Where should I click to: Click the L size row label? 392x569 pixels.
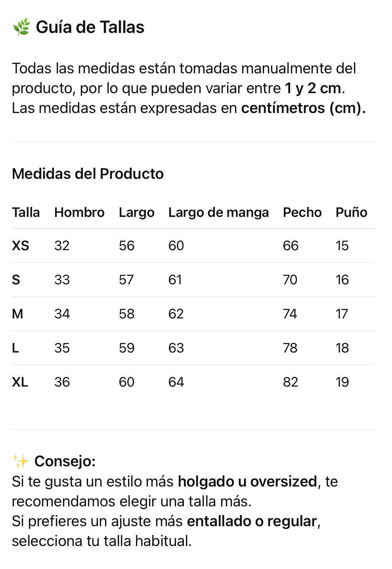15,348
